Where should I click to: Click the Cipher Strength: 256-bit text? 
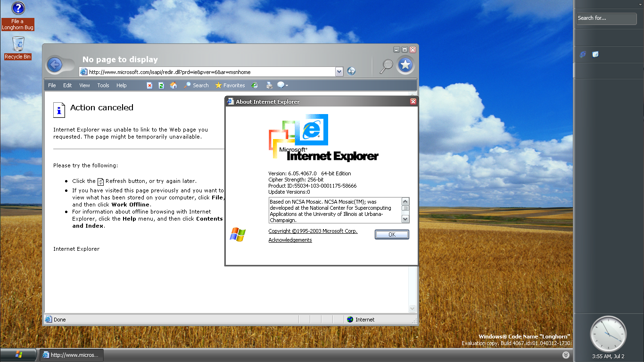(x=296, y=180)
